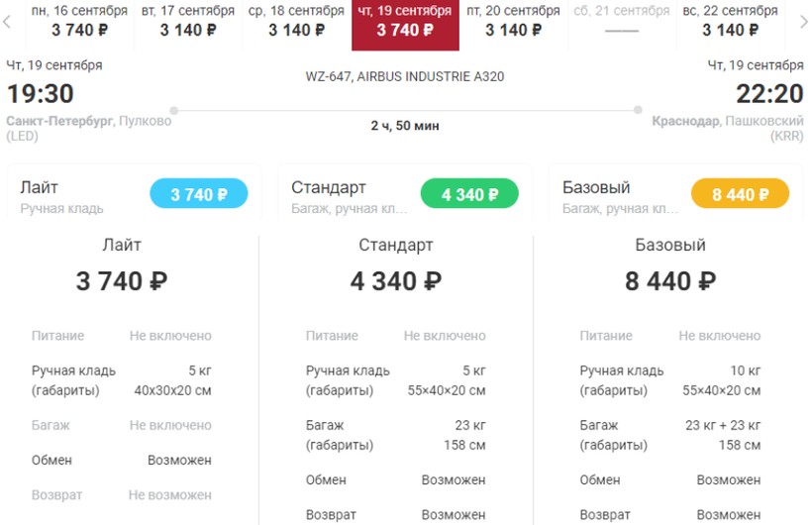This screenshot has height=525, width=812.
Task: Choose Wednesday 18 September fare date
Action: [296, 22]
